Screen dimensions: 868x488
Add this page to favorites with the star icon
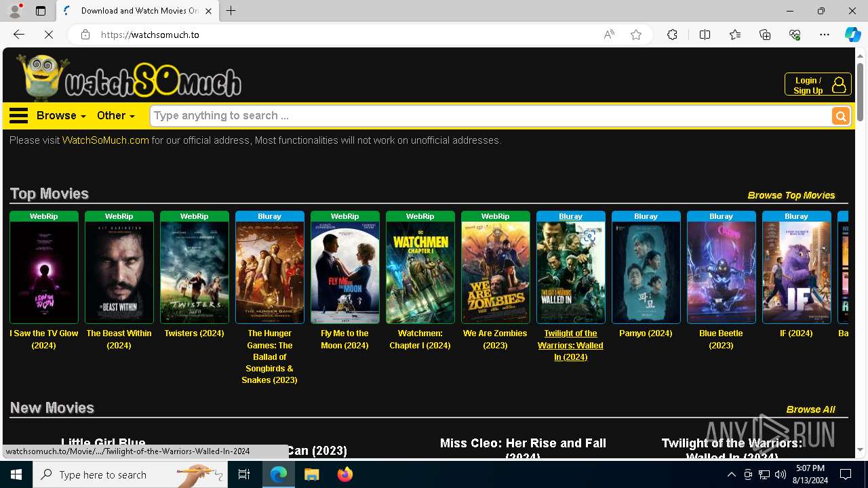click(x=636, y=35)
